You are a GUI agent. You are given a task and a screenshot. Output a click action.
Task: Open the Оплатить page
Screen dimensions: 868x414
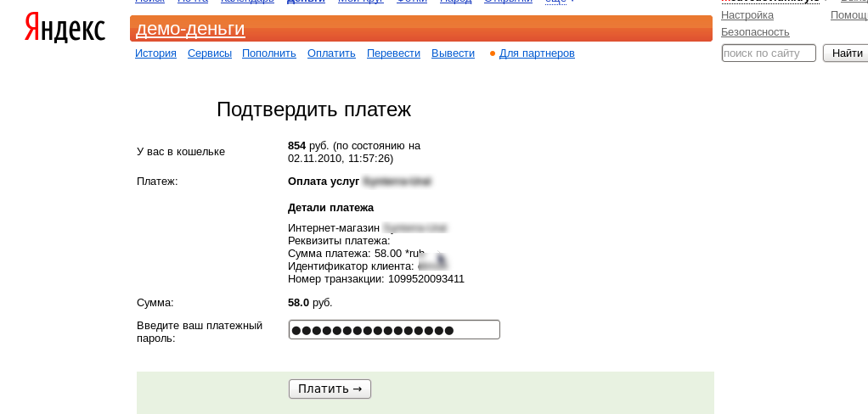pyautogui.click(x=331, y=53)
